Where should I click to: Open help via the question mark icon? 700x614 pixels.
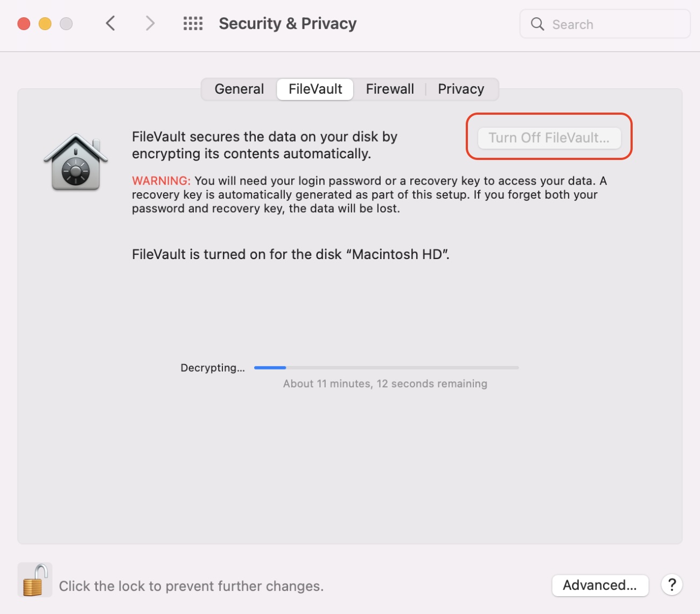coord(671,584)
